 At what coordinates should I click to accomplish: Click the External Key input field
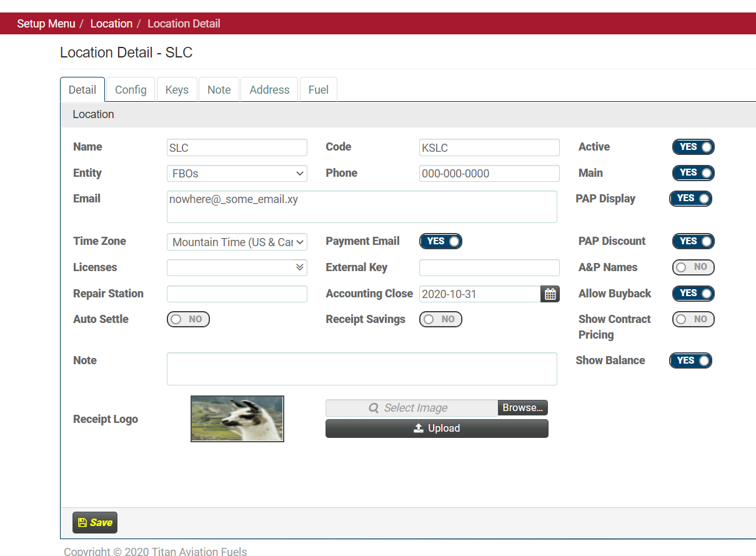click(x=489, y=268)
